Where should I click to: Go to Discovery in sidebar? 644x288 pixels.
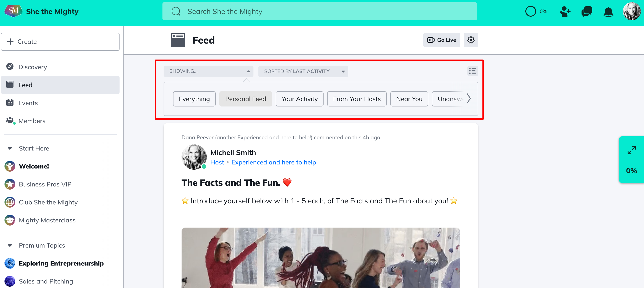(33, 67)
